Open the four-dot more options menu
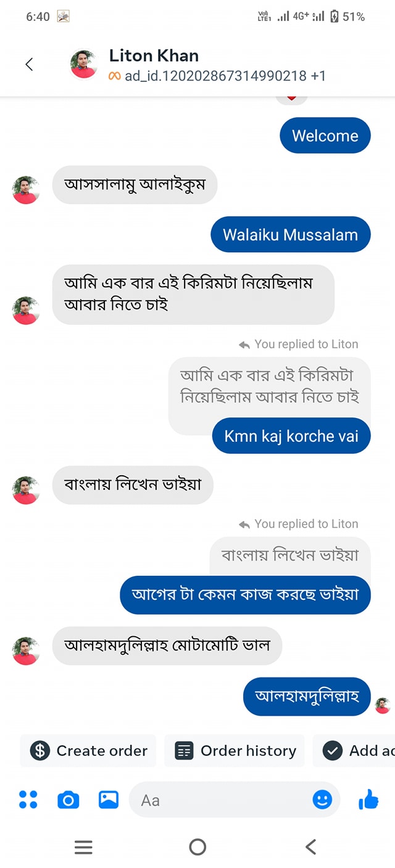395x868 pixels. tap(28, 800)
